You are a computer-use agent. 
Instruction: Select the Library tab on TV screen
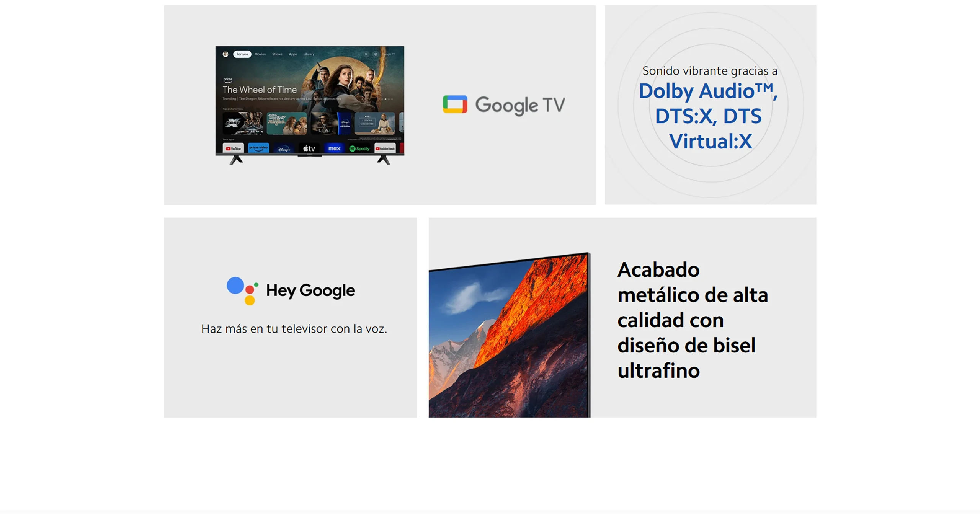point(309,54)
